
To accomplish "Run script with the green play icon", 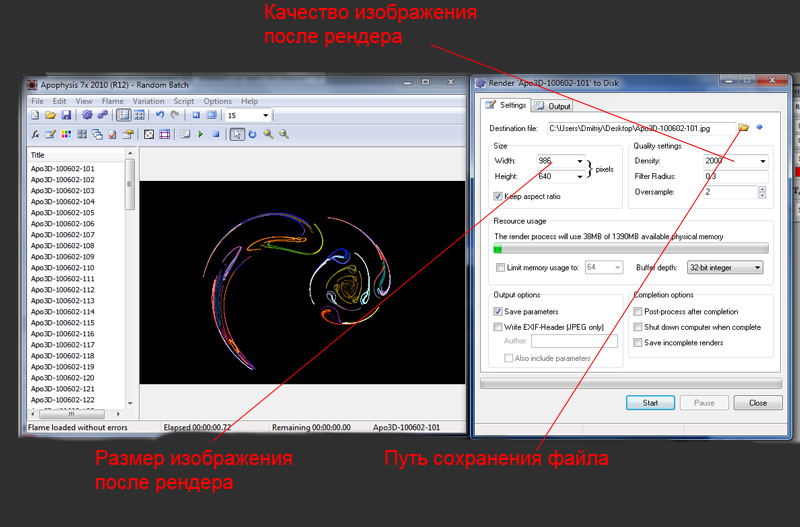I will click(201, 135).
